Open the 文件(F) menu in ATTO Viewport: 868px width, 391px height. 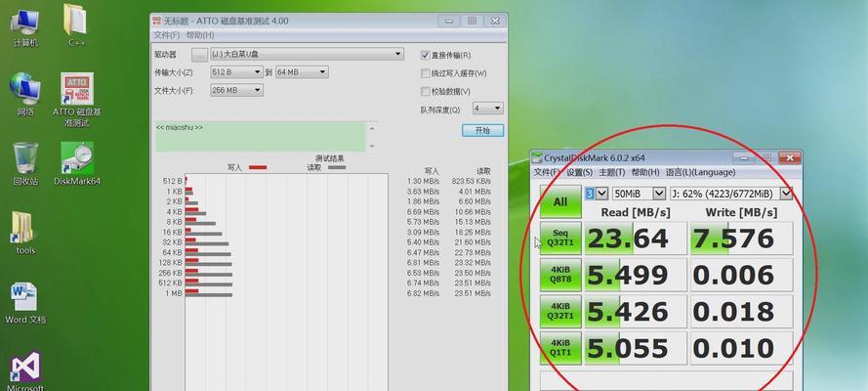[167, 35]
